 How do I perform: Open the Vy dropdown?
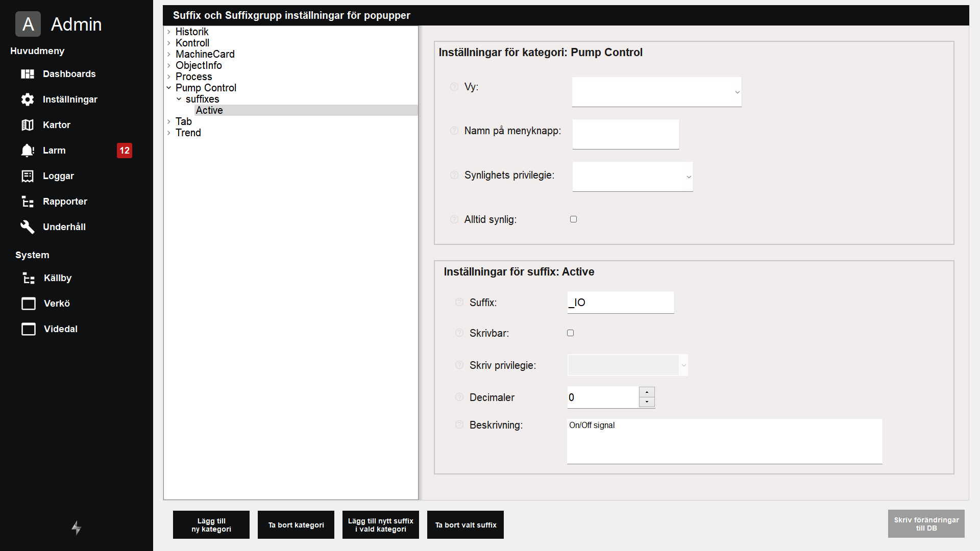coord(656,92)
